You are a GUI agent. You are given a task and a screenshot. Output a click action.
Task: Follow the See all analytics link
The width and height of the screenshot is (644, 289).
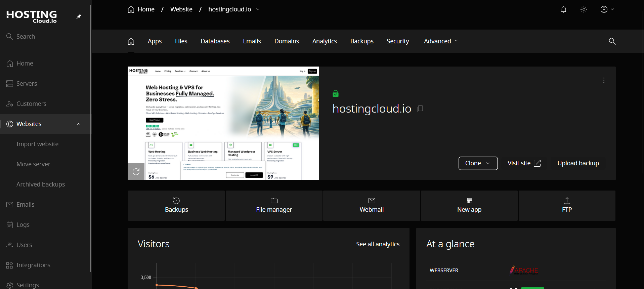click(x=378, y=244)
